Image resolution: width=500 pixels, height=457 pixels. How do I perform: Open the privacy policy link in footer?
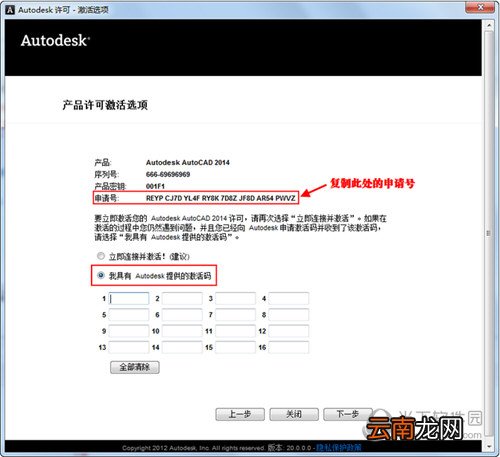click(x=339, y=448)
